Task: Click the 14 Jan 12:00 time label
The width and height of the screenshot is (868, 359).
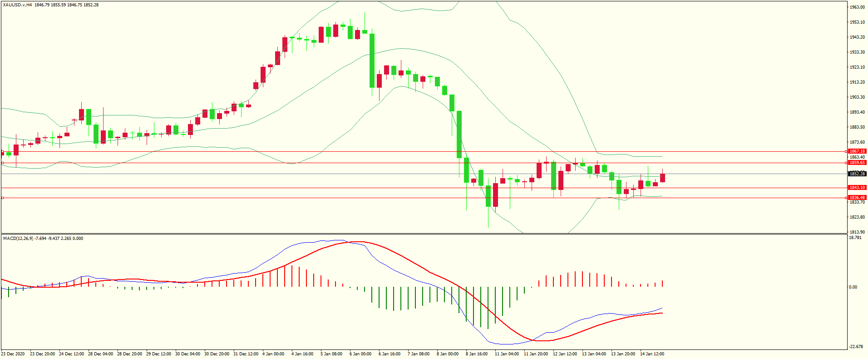Action: 652,354
